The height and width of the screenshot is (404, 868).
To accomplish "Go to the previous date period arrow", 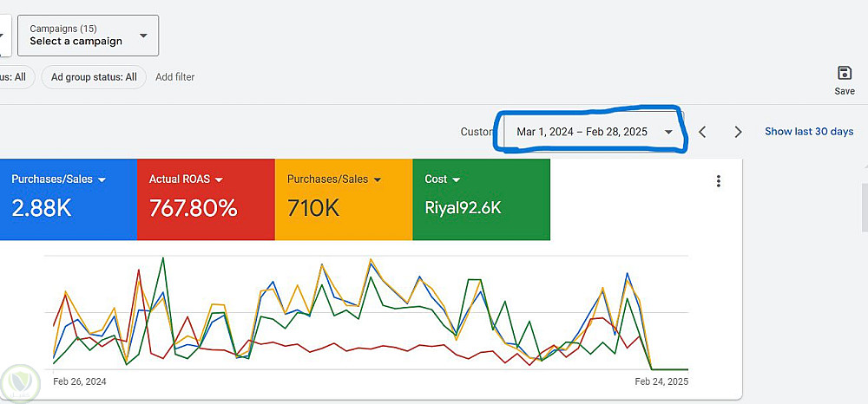I will (x=703, y=132).
